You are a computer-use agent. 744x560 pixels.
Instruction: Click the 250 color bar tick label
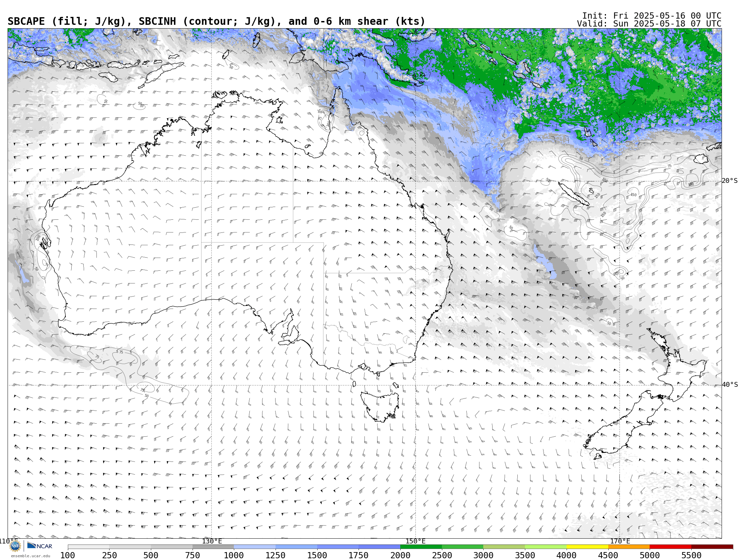coord(109,555)
